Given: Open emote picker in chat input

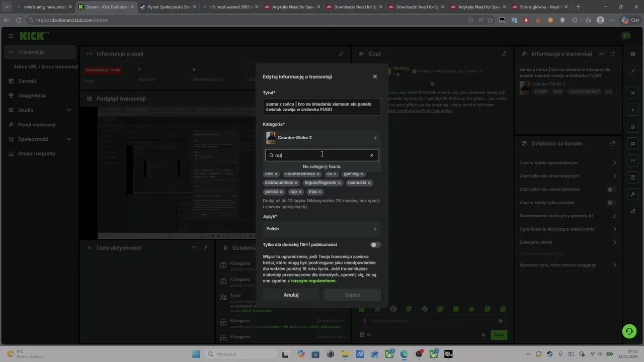Looking at the screenshot, I should [500, 321].
